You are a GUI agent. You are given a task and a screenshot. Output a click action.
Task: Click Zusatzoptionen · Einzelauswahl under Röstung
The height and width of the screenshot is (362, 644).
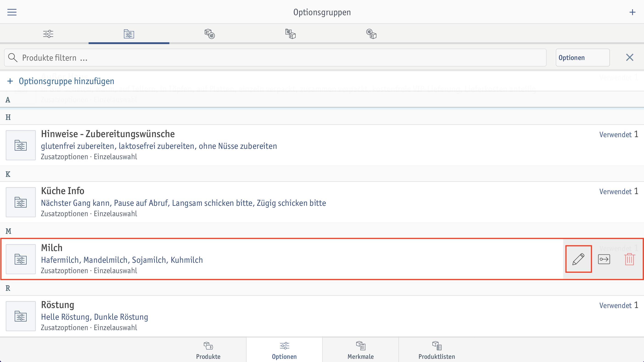coord(89,328)
